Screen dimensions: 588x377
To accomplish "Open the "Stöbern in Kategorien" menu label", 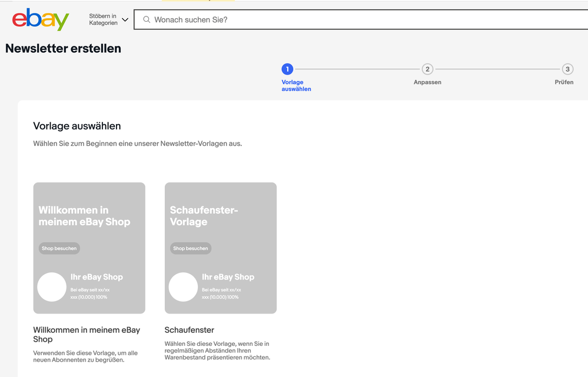I will click(103, 19).
